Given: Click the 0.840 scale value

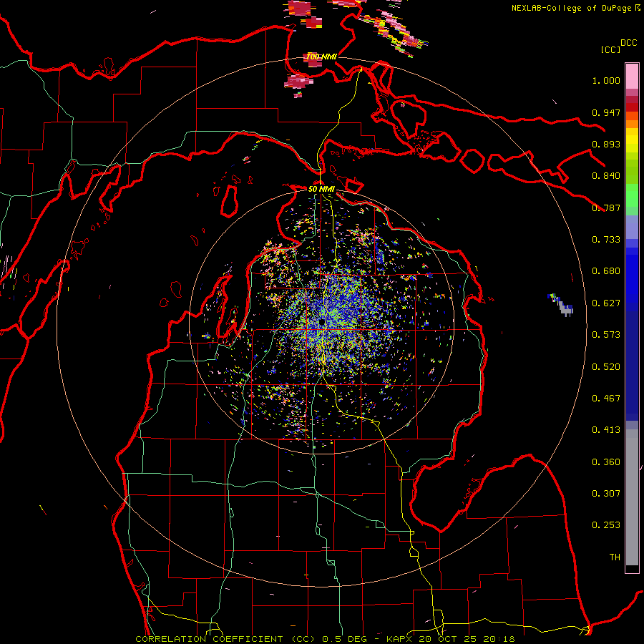Looking at the screenshot, I should 606,176.
